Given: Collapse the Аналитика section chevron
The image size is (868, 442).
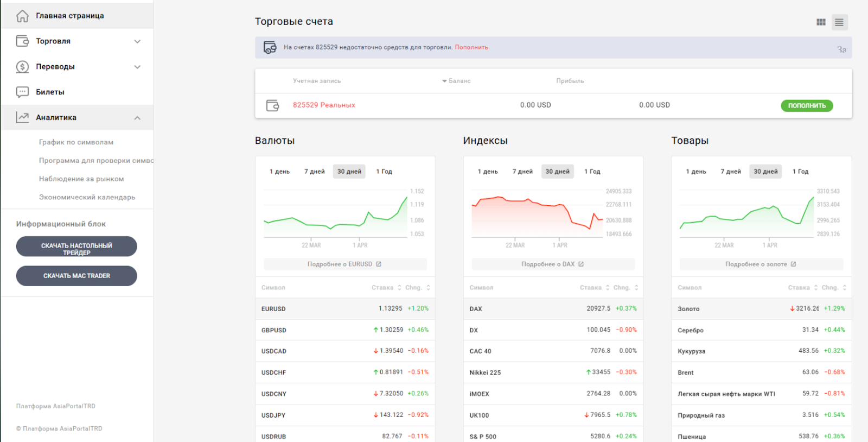Looking at the screenshot, I should click(x=137, y=118).
